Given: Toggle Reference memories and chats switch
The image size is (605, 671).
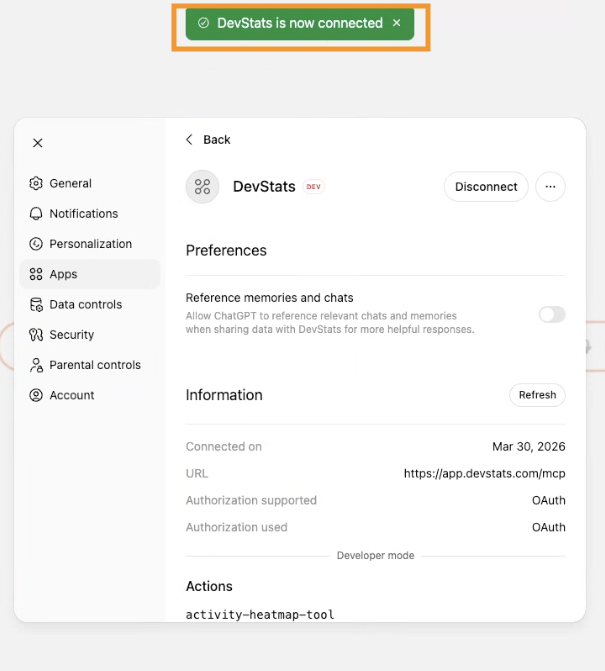Looking at the screenshot, I should point(552,315).
